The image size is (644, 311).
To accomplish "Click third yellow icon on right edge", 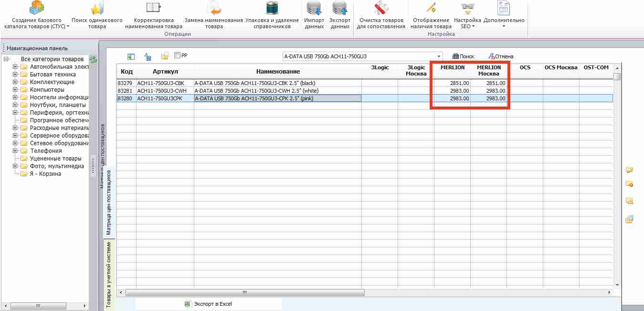I will 629,201.
